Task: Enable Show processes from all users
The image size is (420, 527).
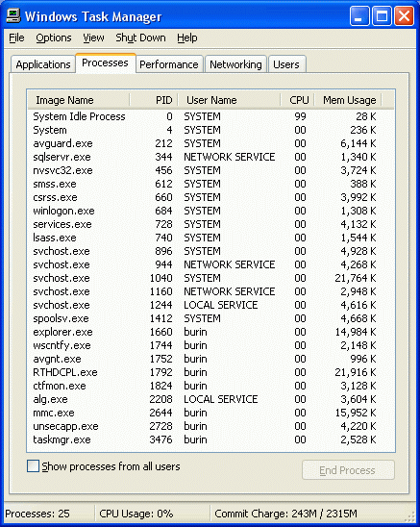Action: [x=33, y=466]
